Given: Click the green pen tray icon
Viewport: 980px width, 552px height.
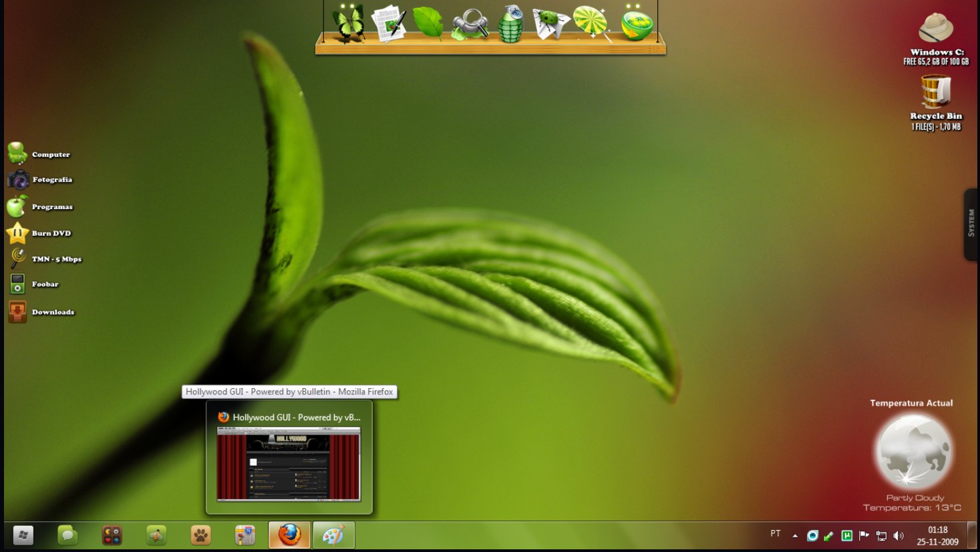Looking at the screenshot, I should tap(829, 535).
